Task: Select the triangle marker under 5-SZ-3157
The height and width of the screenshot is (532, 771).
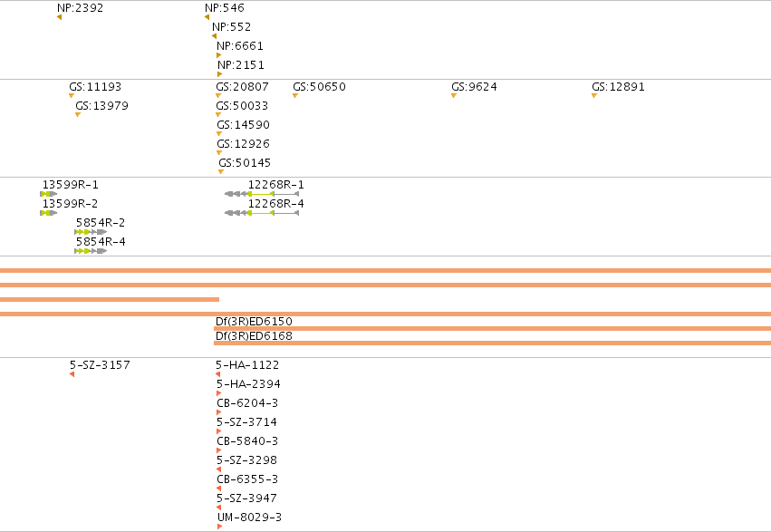Action: pyautogui.click(x=72, y=374)
